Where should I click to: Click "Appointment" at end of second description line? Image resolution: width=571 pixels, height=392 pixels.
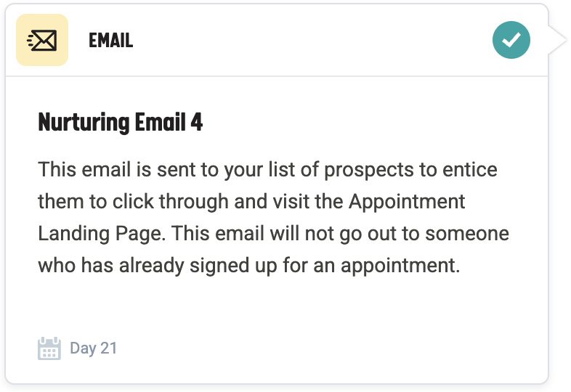click(407, 201)
